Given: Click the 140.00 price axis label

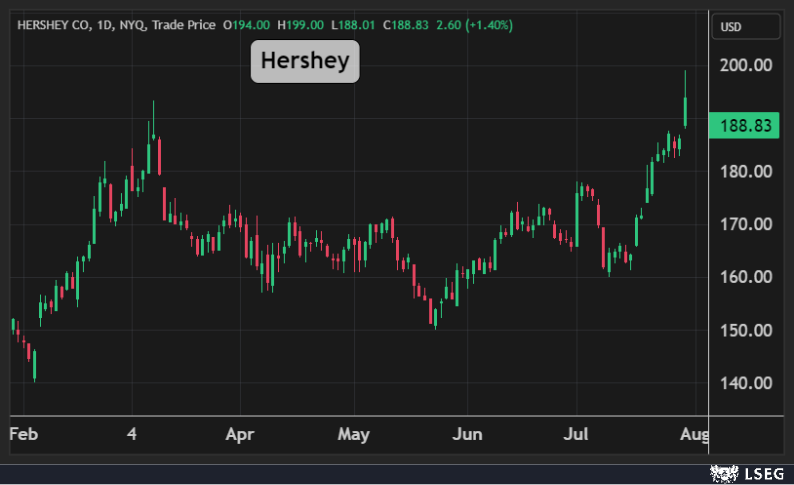Looking at the screenshot, I should click(745, 383).
